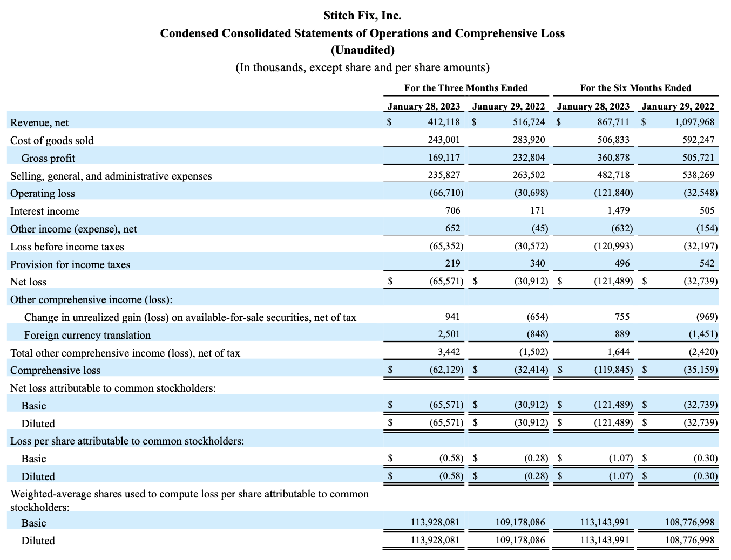
Task: Click 'Weighted-average shares used to compute loss per share' label
Action: [x=189, y=501]
